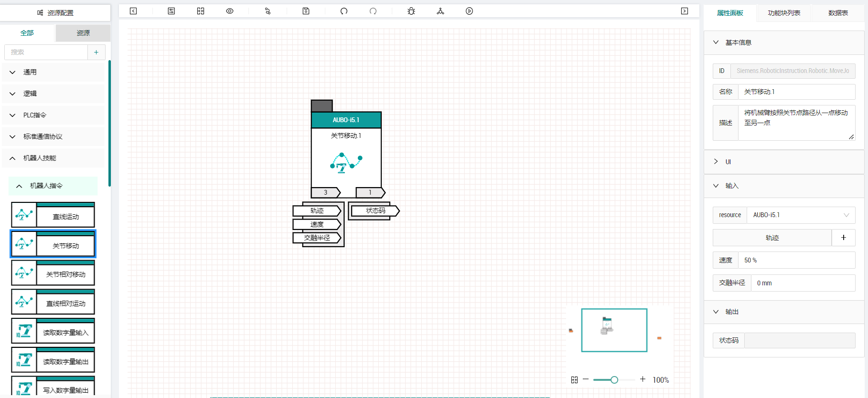
Task: Expand the UI section
Action: coord(784,162)
